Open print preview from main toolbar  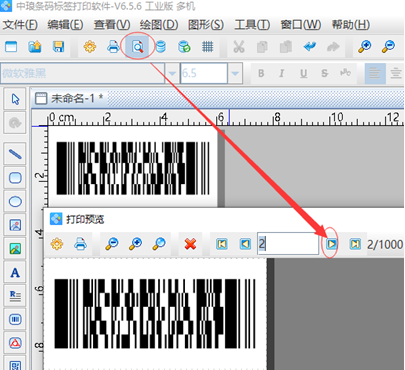[x=138, y=47]
